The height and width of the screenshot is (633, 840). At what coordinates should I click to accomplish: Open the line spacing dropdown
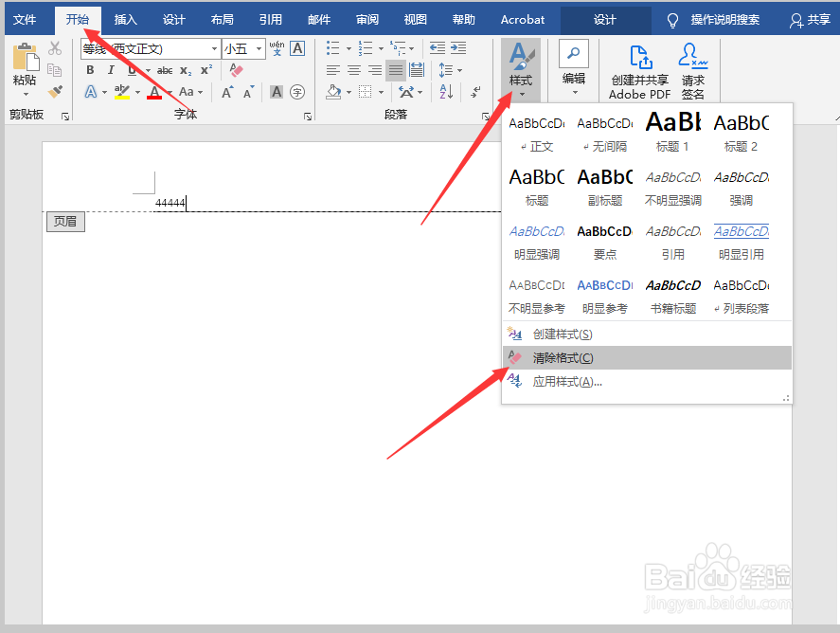[450, 70]
